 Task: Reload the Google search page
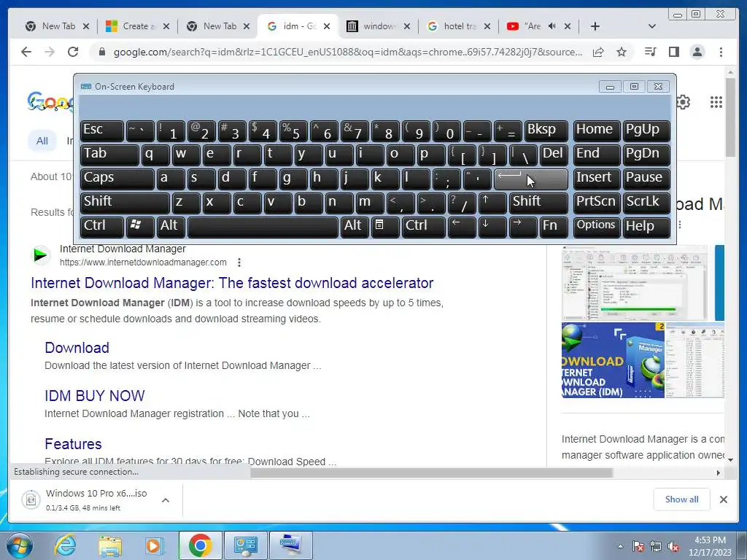pos(73,52)
